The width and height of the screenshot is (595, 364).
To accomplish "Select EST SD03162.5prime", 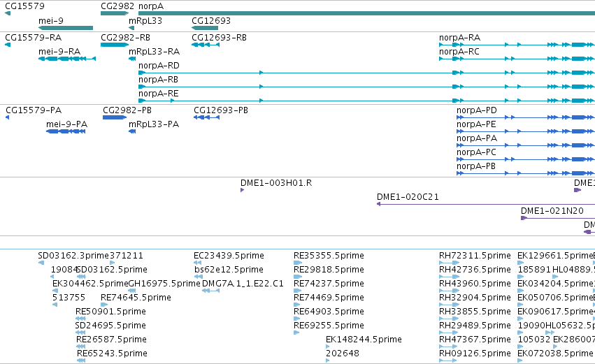I will click(x=112, y=270).
